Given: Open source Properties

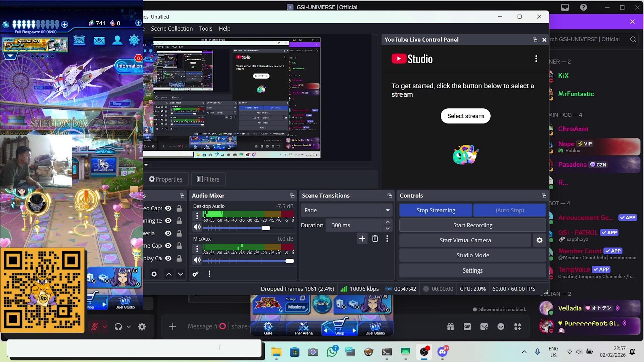Looking at the screenshot, I should (x=166, y=179).
